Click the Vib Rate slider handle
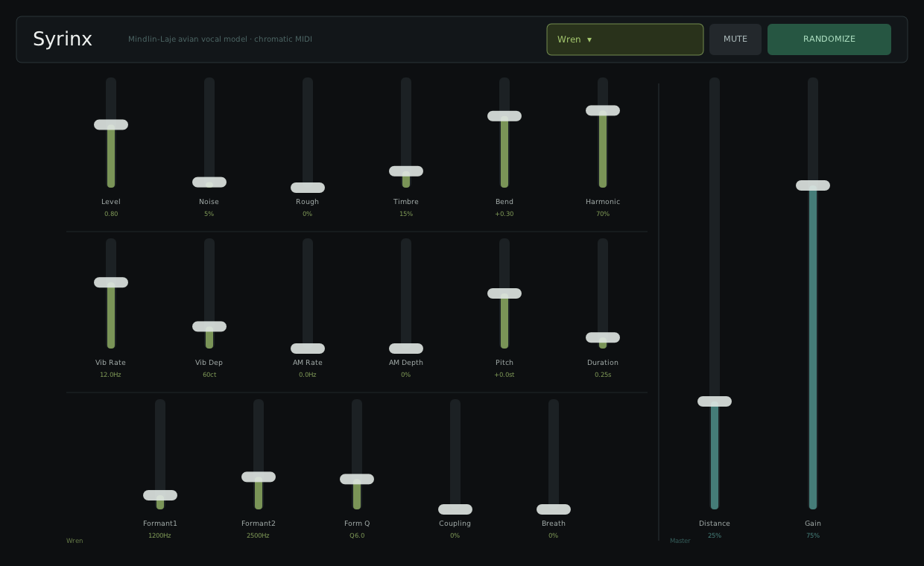 coord(111,282)
